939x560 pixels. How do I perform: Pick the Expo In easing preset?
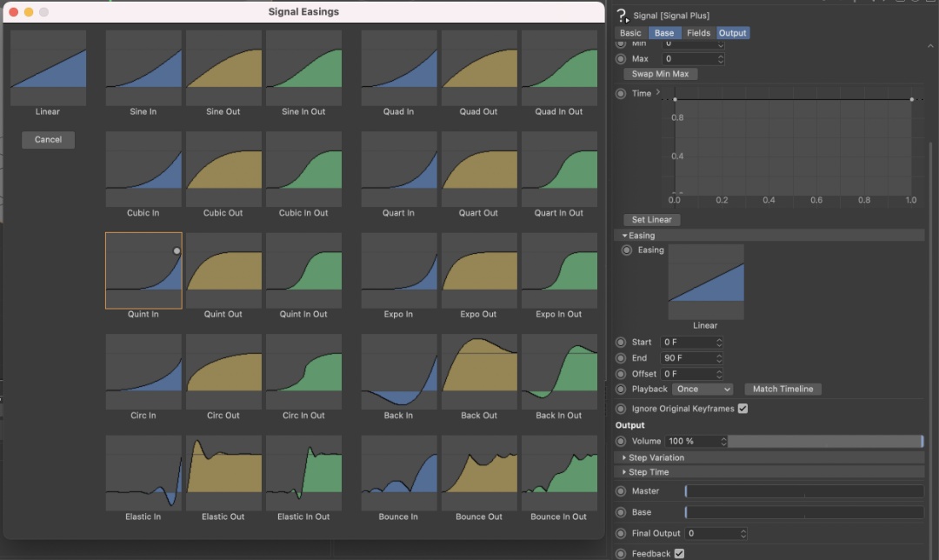[398, 270]
